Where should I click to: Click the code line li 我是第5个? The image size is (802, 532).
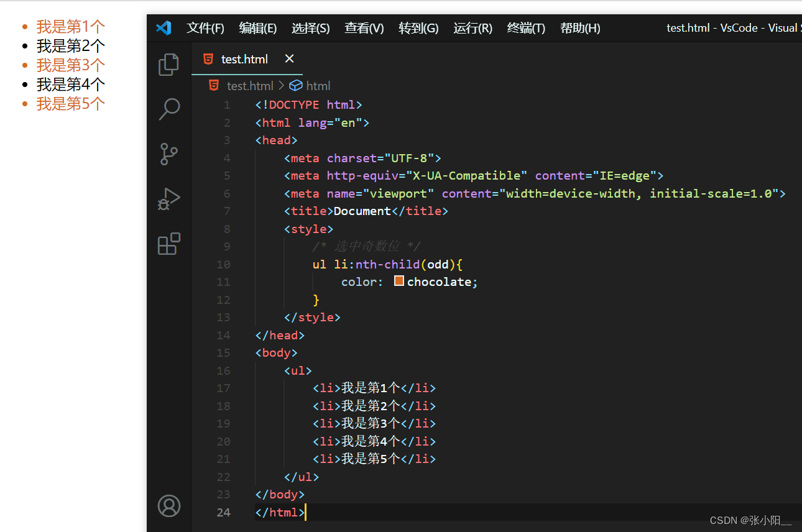click(374, 459)
